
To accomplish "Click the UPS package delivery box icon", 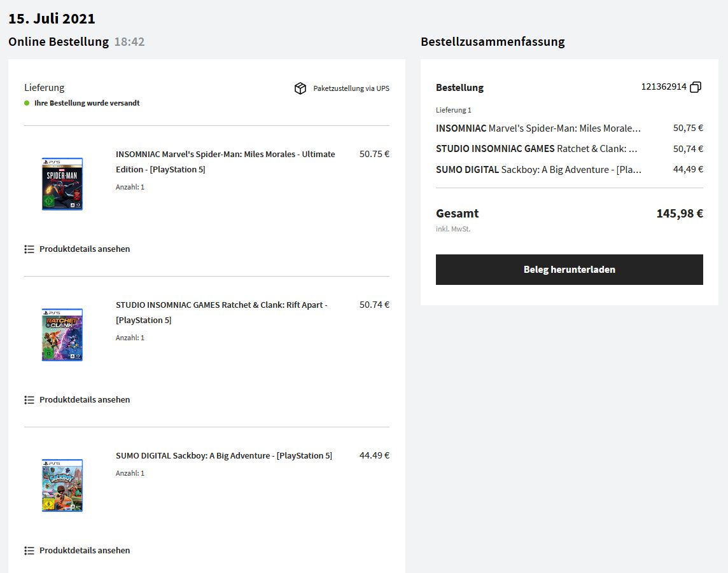I will pos(300,88).
